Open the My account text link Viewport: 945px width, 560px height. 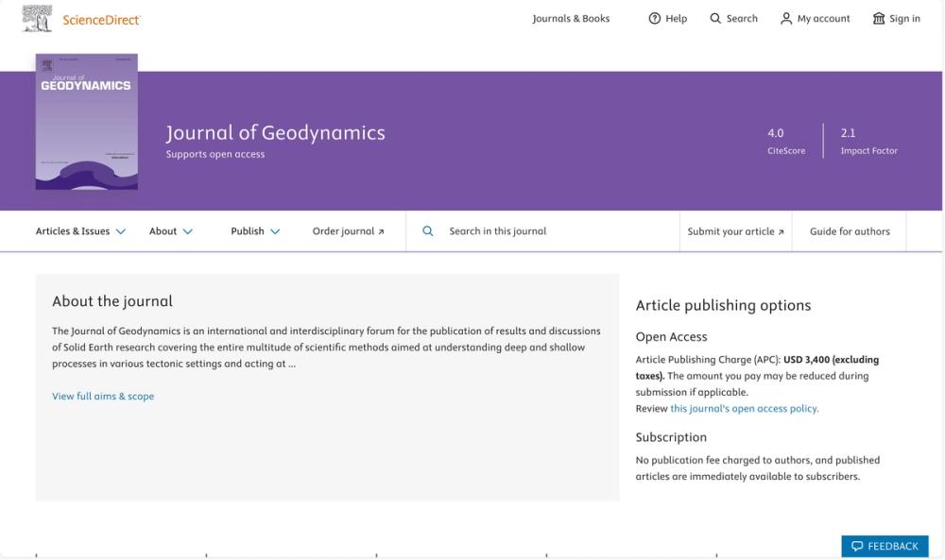823,19
